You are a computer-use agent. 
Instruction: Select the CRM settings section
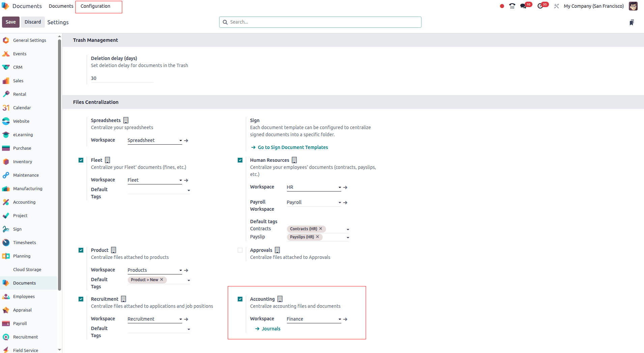(x=17, y=67)
